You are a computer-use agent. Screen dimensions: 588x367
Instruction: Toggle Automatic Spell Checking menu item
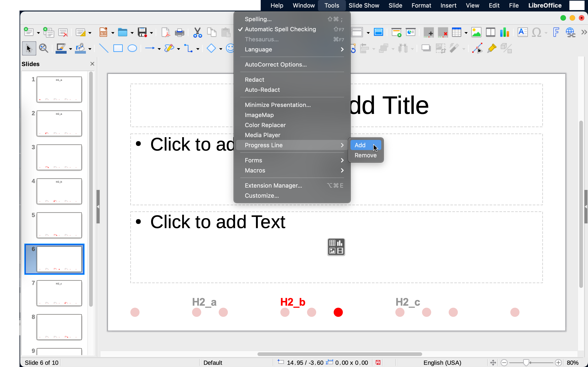pos(280,29)
